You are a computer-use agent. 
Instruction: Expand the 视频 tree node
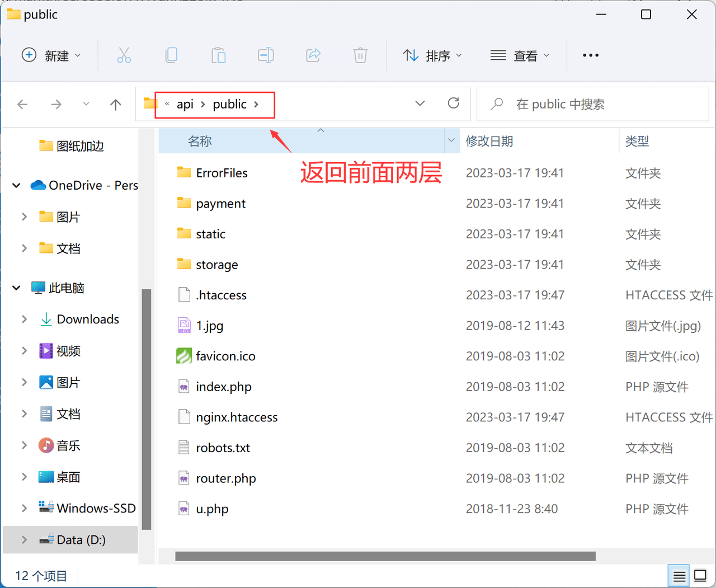tap(24, 351)
